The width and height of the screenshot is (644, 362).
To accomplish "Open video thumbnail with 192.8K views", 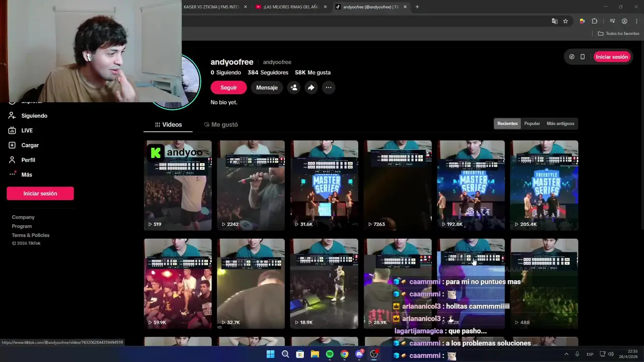I will coord(471,185).
